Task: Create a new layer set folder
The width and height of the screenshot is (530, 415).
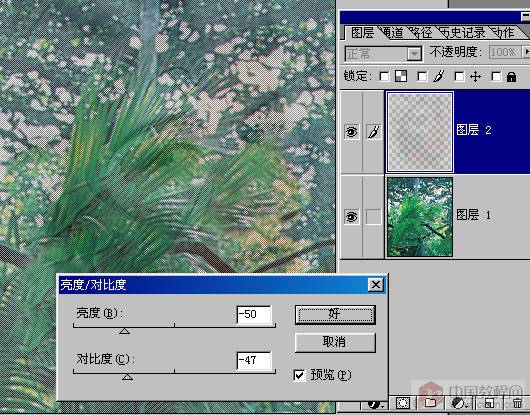Action: (430, 403)
